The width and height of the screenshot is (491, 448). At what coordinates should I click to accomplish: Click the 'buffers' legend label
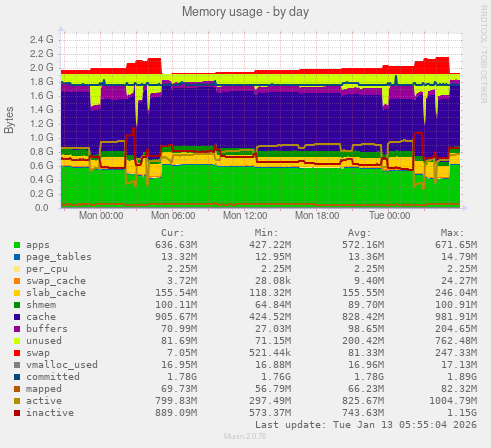coord(47,329)
